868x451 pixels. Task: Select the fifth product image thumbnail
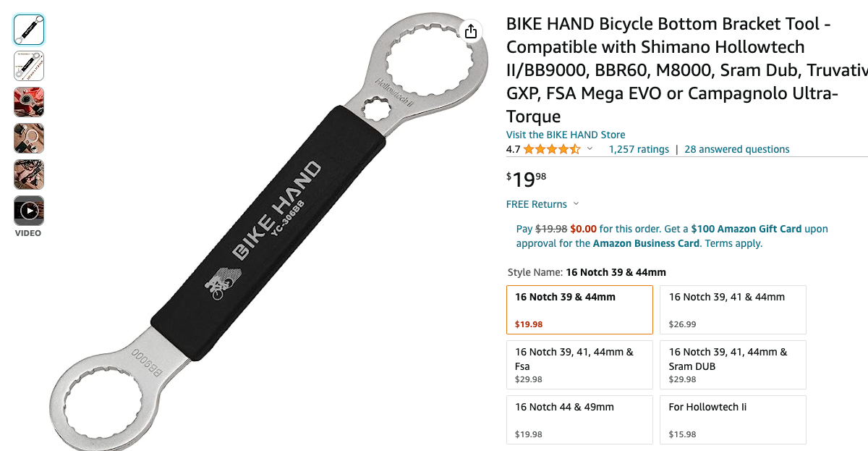coord(29,174)
